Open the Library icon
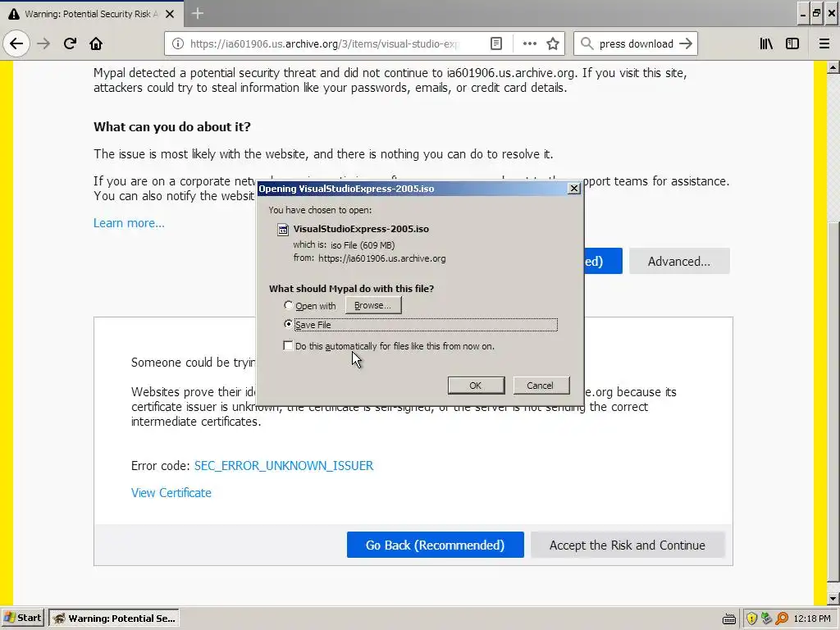840x630 pixels. 766,43
